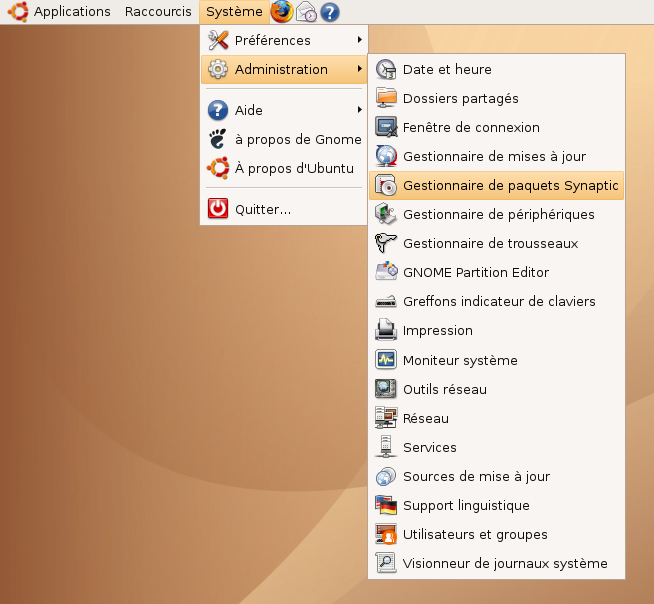Click the printer icon for Impression
Viewport: 654px width, 604px height.
(386, 330)
